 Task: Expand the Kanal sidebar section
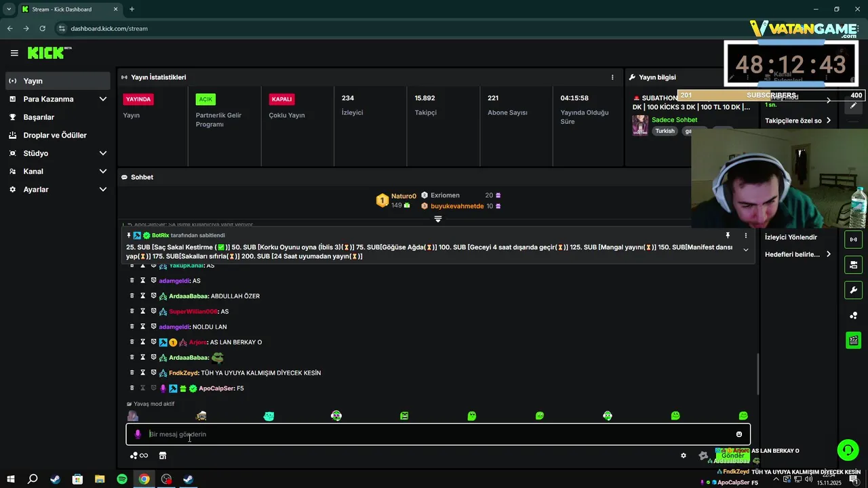click(103, 171)
